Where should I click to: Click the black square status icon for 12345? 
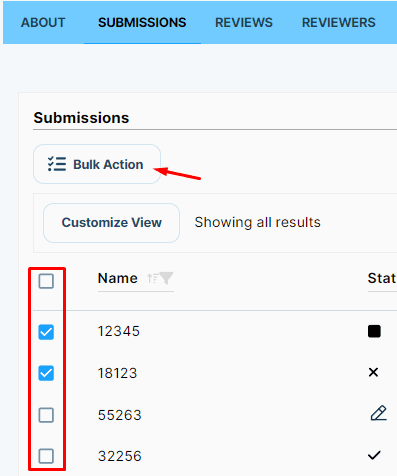pos(374,331)
